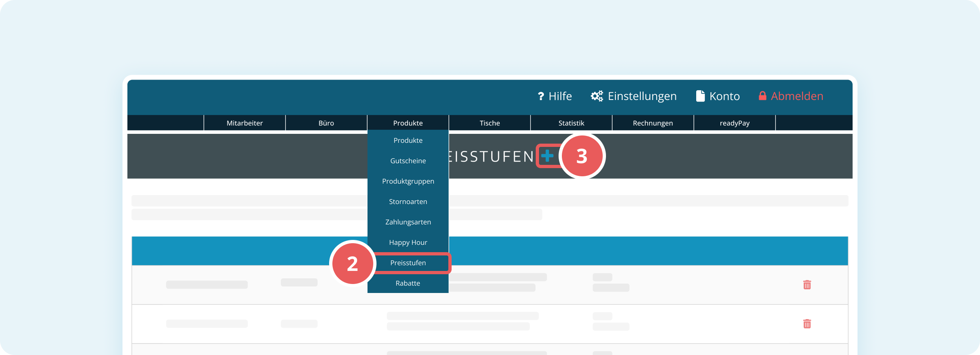The width and height of the screenshot is (980, 355).
Task: Select the Rechnungen tab
Action: (x=653, y=123)
